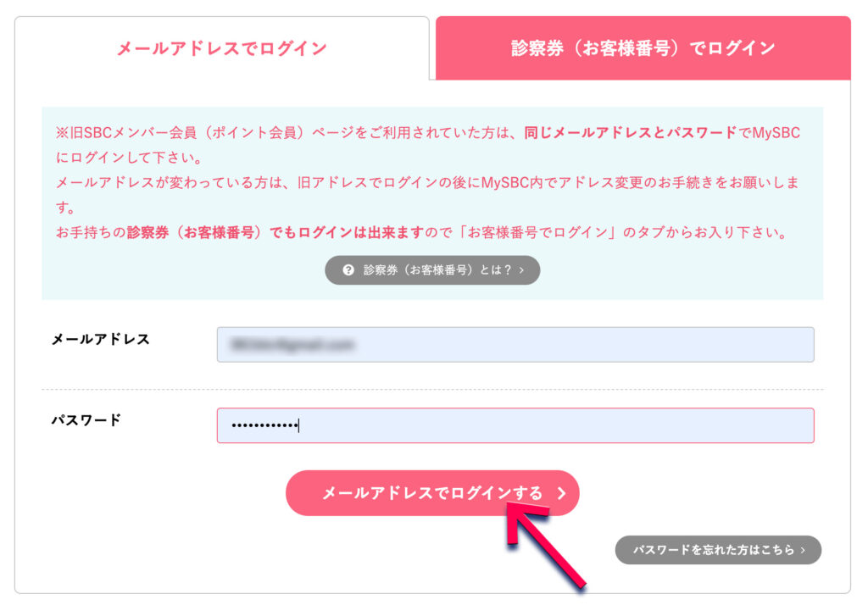Click the dashed divider between form fields
Screen dimensions: 868x605
432,390
